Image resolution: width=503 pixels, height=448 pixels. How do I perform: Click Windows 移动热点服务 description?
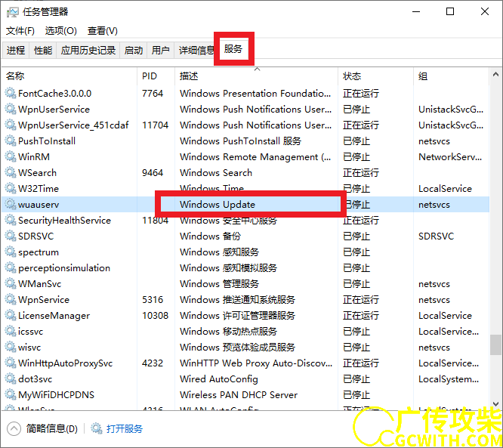[x=228, y=332]
